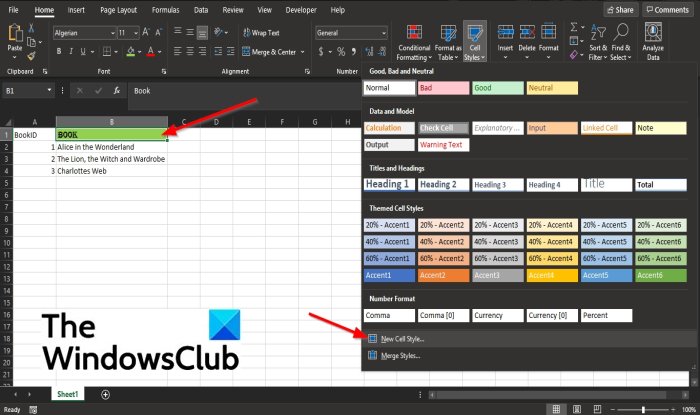Open Sort & Filter menu
Image resolution: width=700 pixels, height=415 pixels.
click(x=598, y=42)
